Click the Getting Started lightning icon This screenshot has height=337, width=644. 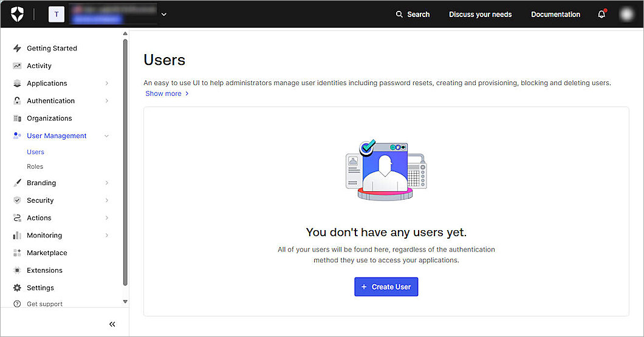pyautogui.click(x=17, y=49)
